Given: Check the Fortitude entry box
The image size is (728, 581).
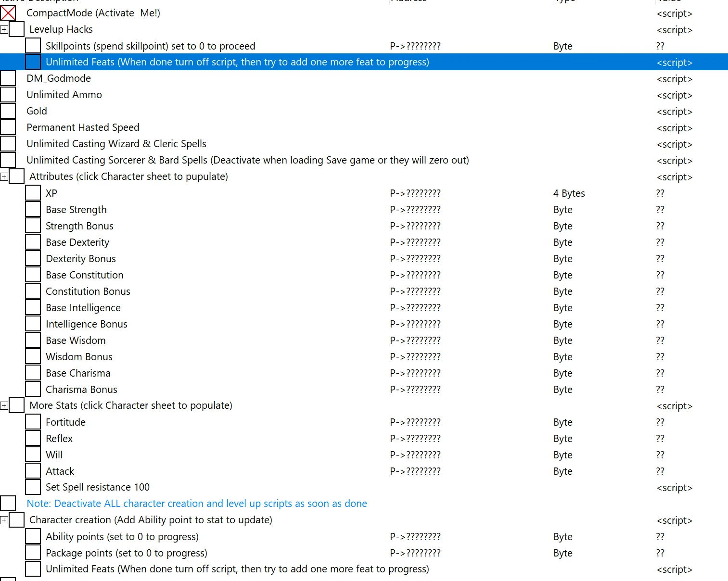Looking at the screenshot, I should click(x=33, y=422).
